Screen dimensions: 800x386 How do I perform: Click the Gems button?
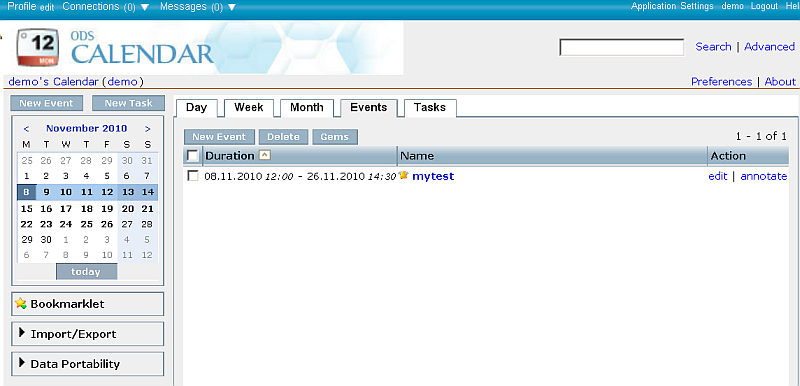335,137
